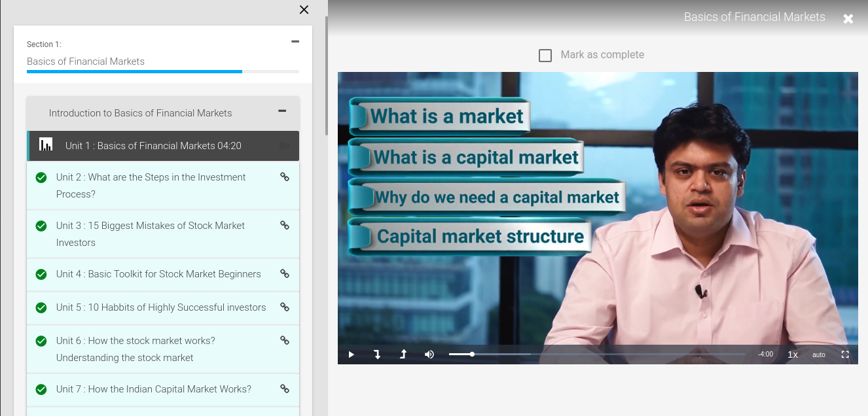Screen dimensions: 868x416
Task: Click the skip-backward arrow icon in player
Action: pyautogui.click(x=377, y=355)
